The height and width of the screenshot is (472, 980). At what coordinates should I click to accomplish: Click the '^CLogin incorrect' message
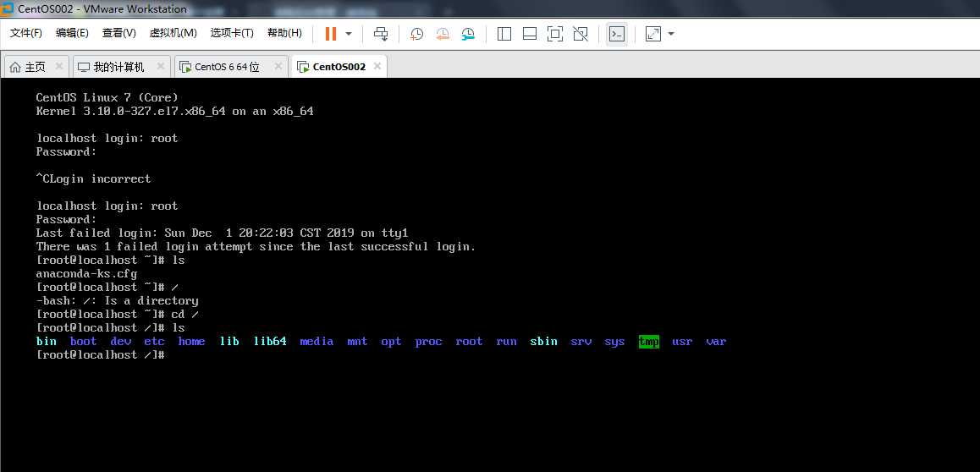[x=94, y=178]
